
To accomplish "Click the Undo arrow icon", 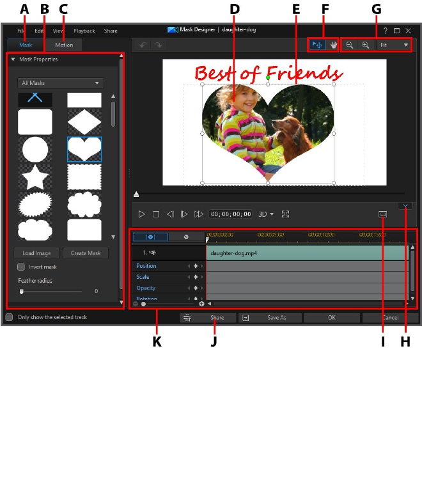I will pos(143,45).
